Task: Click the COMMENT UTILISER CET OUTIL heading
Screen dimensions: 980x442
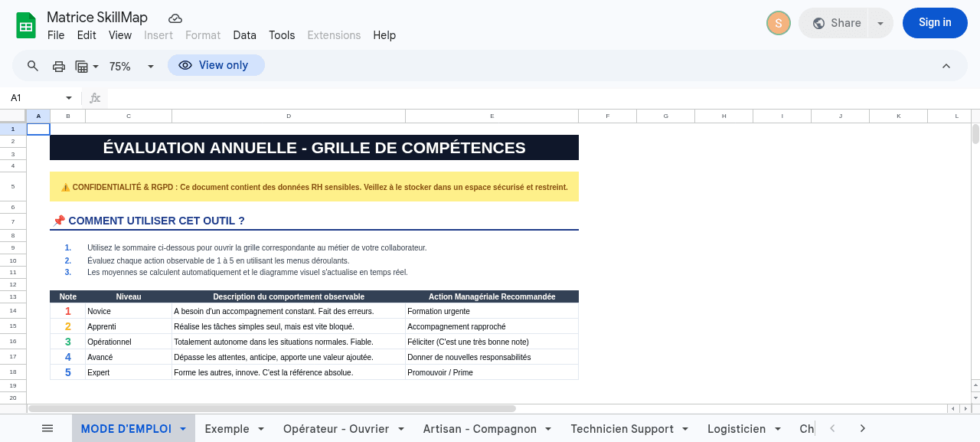Action: (314, 221)
